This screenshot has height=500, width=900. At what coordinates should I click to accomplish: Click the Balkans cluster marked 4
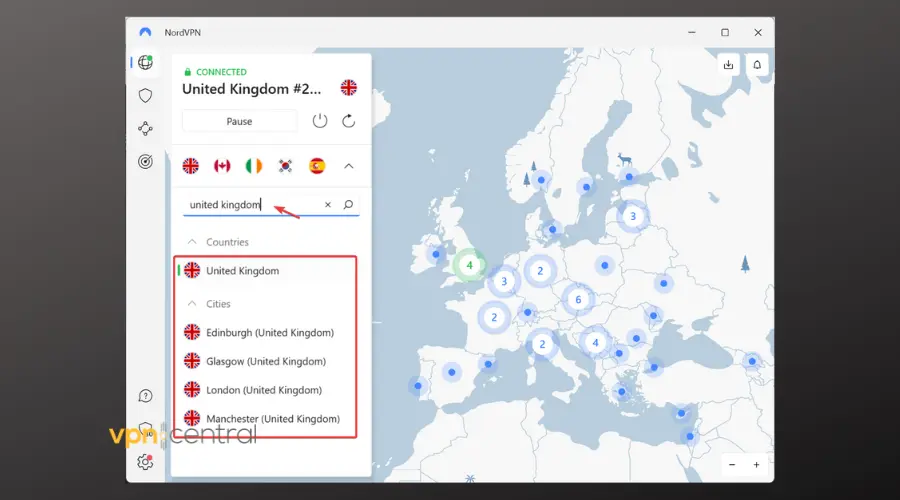click(595, 343)
